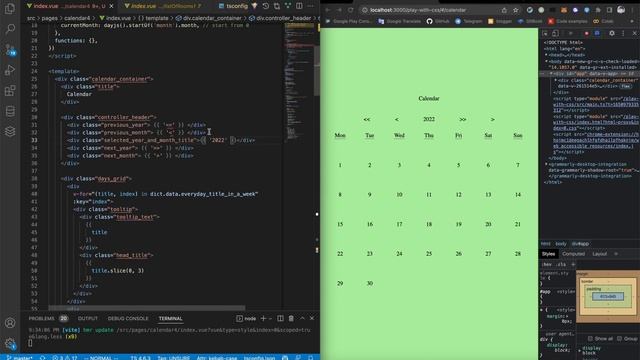This screenshot has height=360, width=640.
Task: Switch to the Computed tab in DevTools
Action: point(573,254)
